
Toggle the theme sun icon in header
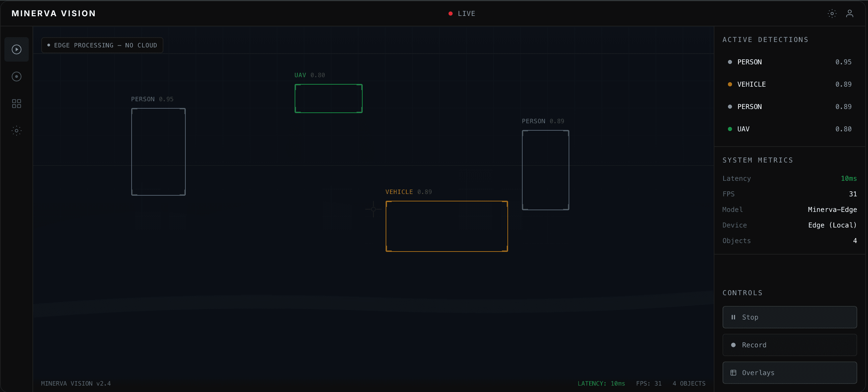[832, 14]
